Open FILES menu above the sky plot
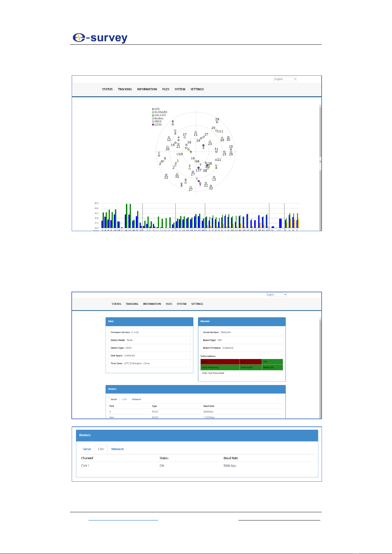Screen dimensions: 392x554 (x=166, y=89)
